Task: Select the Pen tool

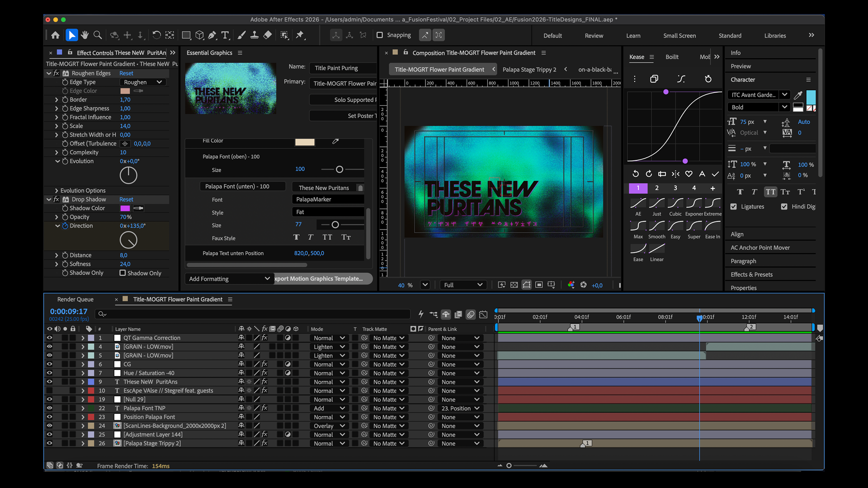Action: (212, 35)
